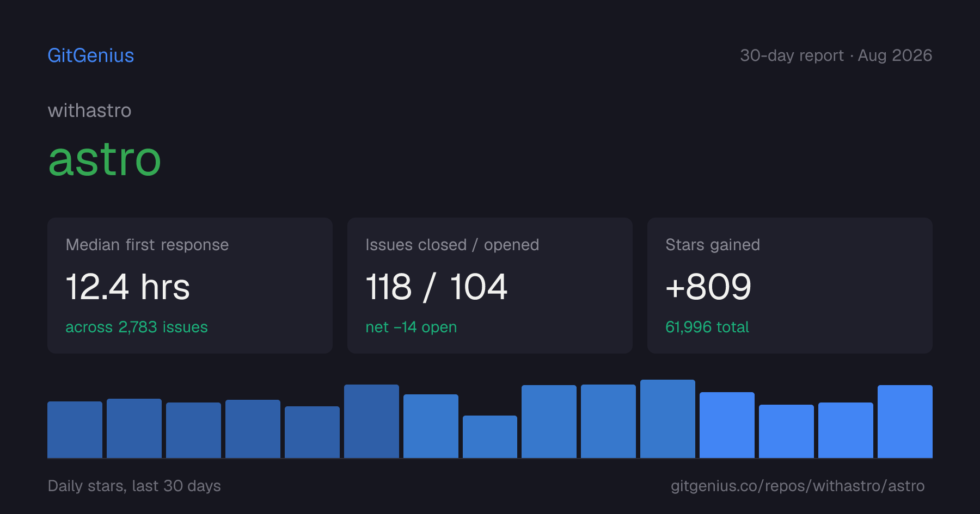
Task: Click the tallest bar in the daily stars chart
Action: pos(667,419)
